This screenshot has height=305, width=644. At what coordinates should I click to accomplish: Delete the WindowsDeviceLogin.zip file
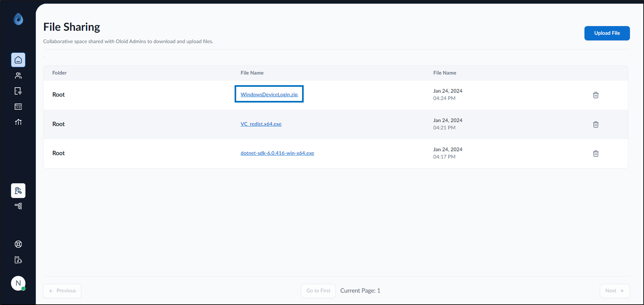596,95
